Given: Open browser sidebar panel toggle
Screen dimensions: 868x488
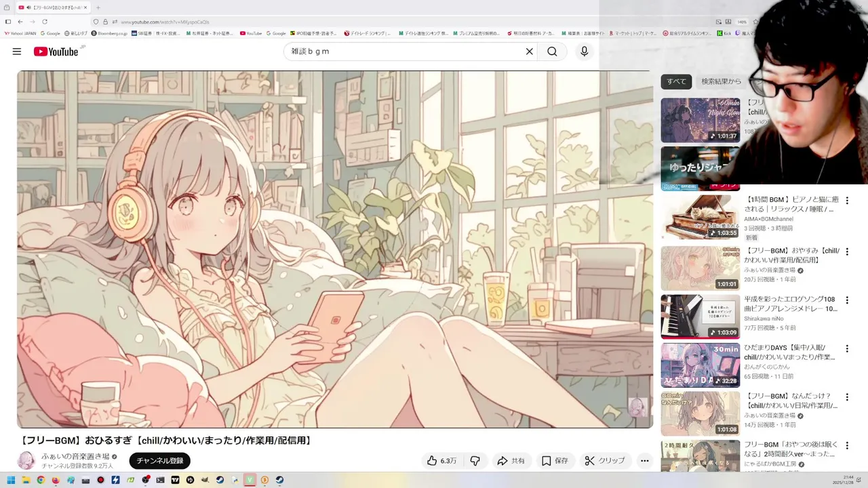Looking at the screenshot, I should point(8,22).
